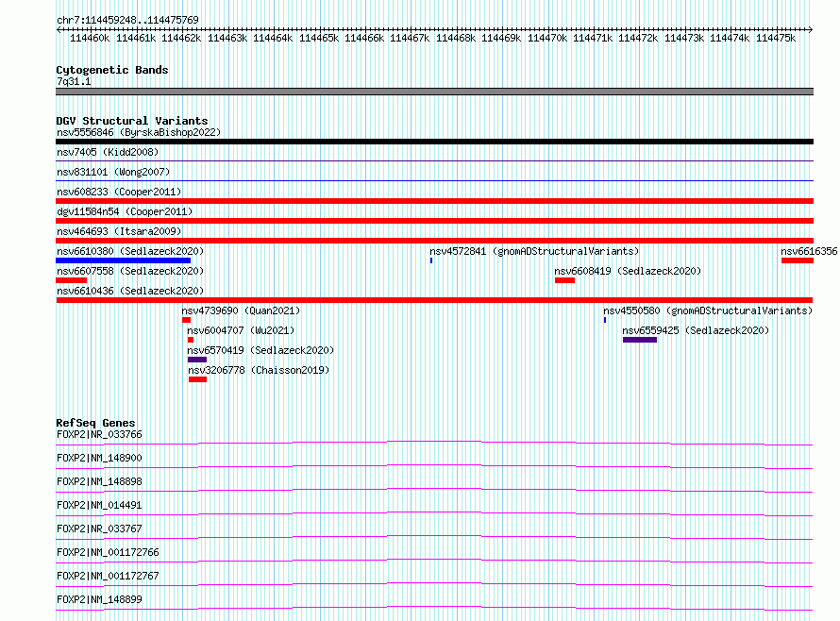The height and width of the screenshot is (621, 840).
Task: Select the blue nsv6610380 variant bar
Action: 124,260
